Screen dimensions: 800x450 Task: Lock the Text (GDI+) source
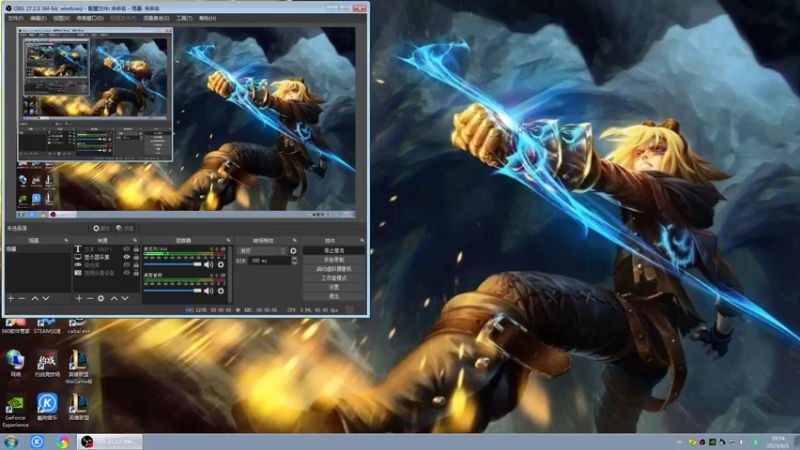(136, 249)
